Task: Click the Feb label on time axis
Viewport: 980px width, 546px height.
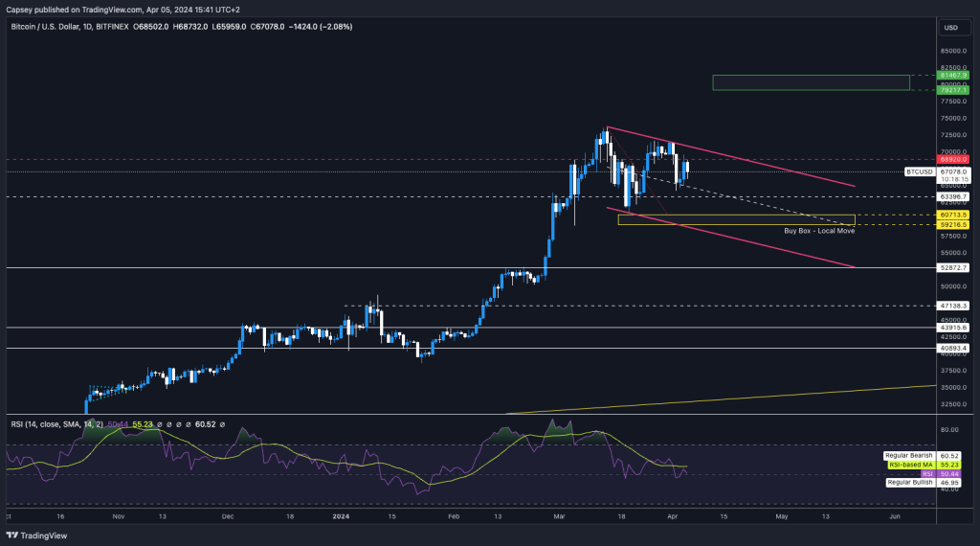Action: pos(454,516)
